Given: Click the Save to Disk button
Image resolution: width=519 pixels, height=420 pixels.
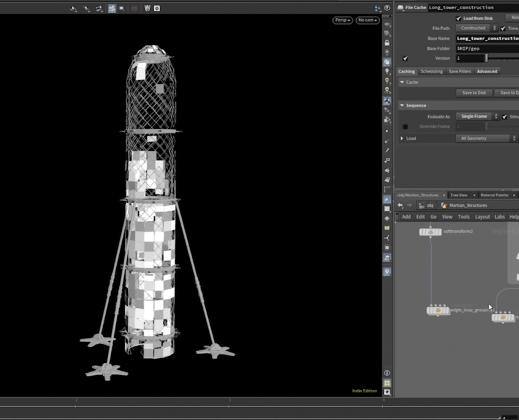Looking at the screenshot, I should [474, 93].
